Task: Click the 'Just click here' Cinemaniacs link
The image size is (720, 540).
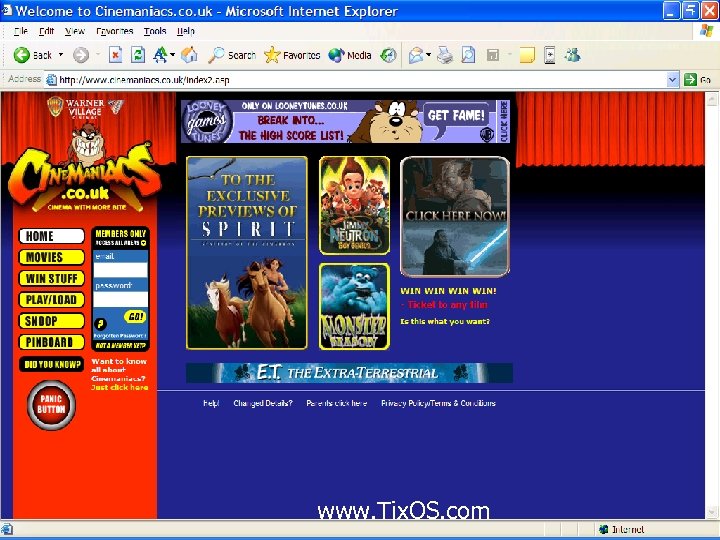Action: 119,387
